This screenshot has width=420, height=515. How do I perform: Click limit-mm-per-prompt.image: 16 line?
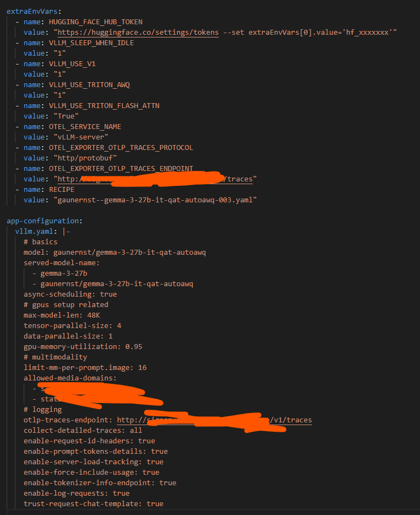click(85, 368)
